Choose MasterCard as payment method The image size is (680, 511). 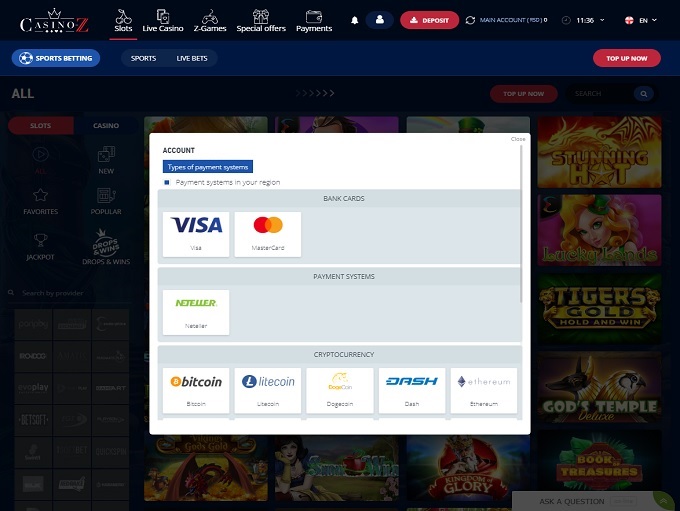pyautogui.click(x=268, y=233)
